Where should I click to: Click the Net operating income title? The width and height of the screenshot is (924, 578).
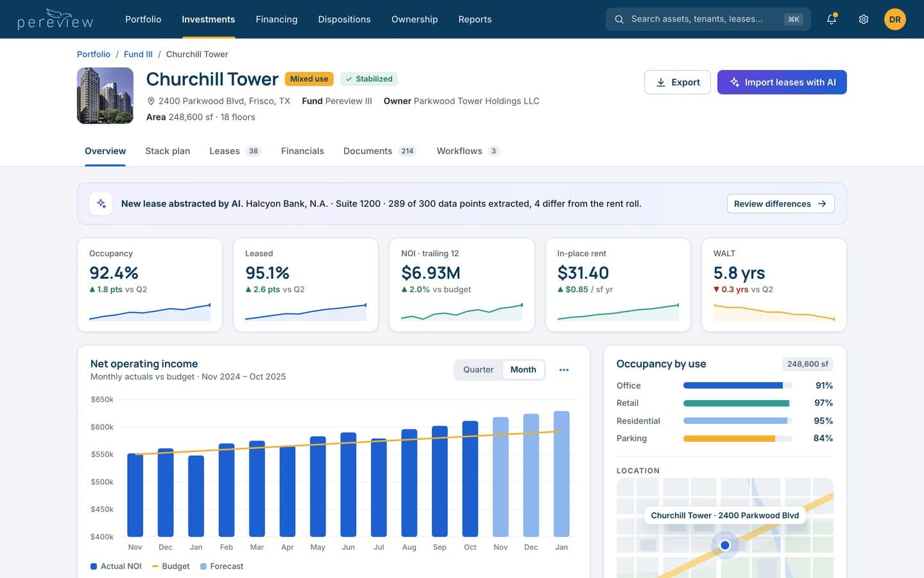point(144,363)
